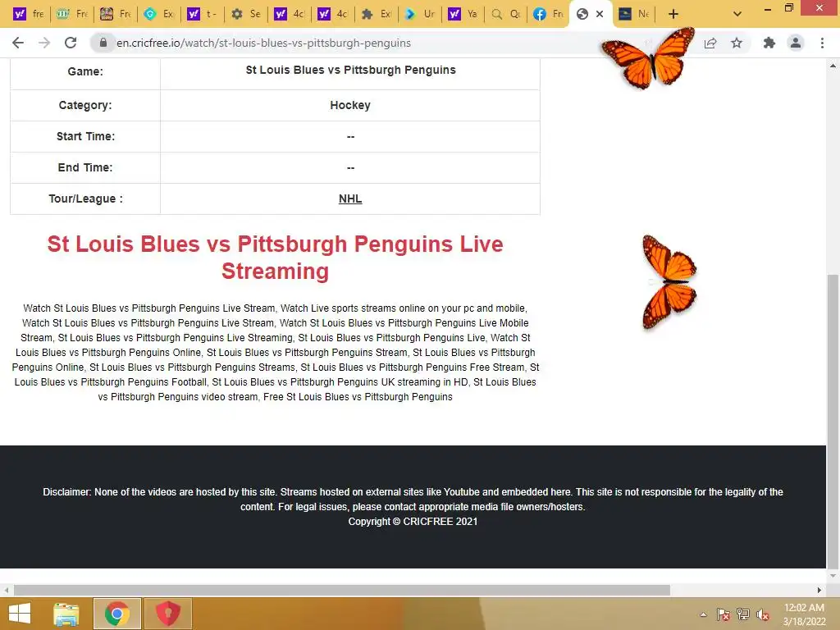Click the browser forward arrow

pos(44,43)
